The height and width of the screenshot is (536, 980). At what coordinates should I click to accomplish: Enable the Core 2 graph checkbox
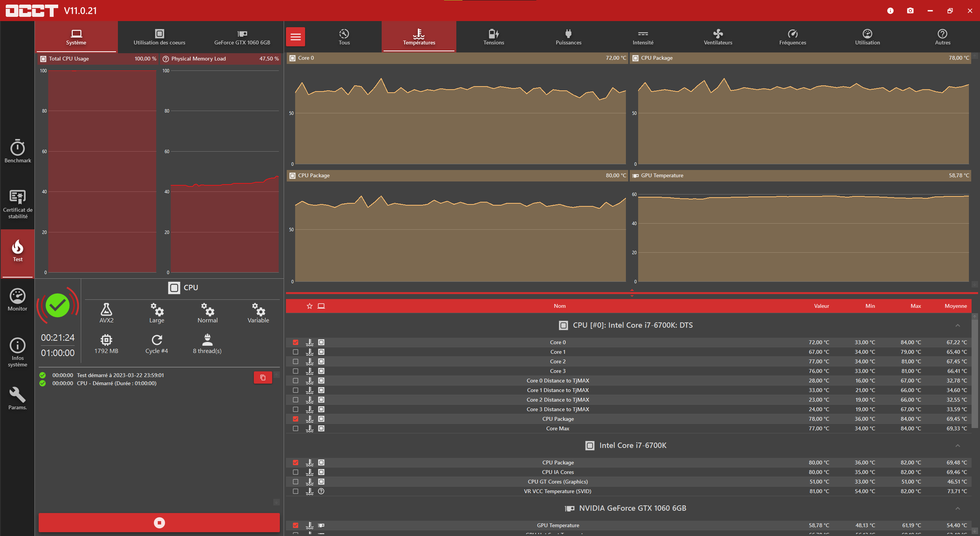[x=296, y=361]
